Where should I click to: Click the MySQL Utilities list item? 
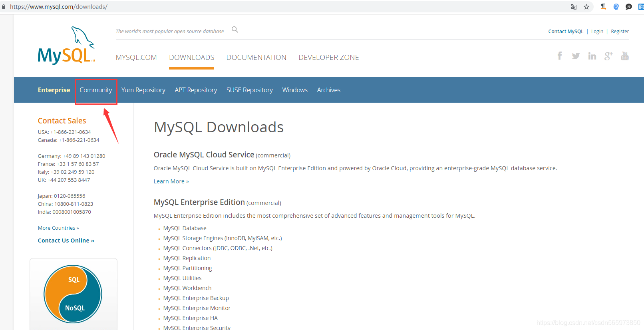tap(183, 278)
